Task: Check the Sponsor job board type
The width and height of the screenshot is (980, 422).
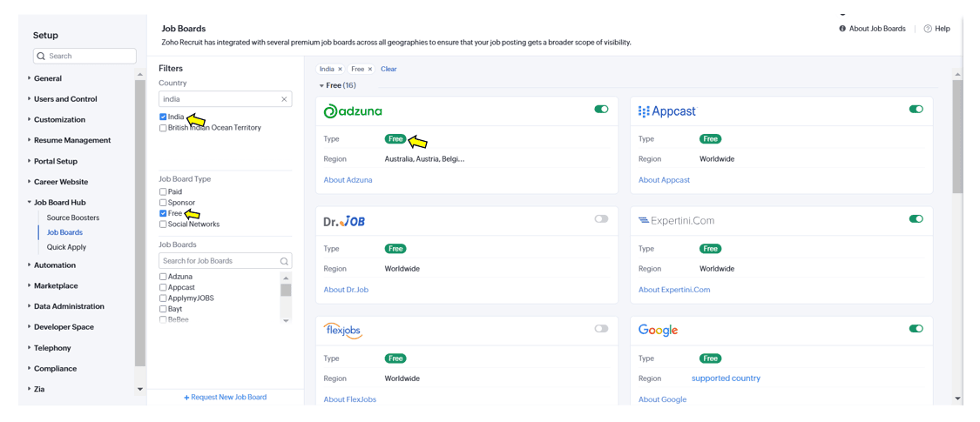Action: click(x=163, y=203)
